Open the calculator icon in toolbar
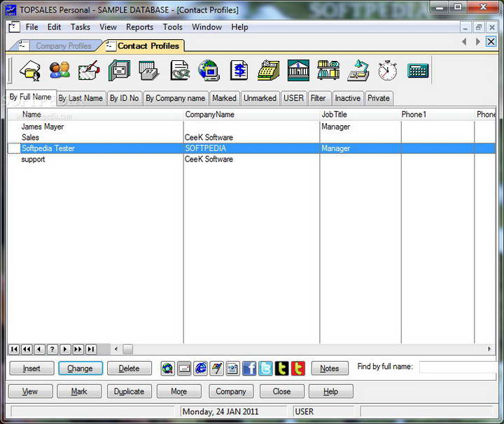This screenshot has height=424, width=504. point(418,71)
